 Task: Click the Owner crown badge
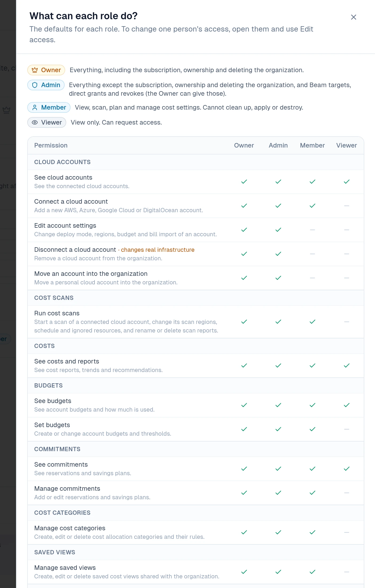point(46,70)
